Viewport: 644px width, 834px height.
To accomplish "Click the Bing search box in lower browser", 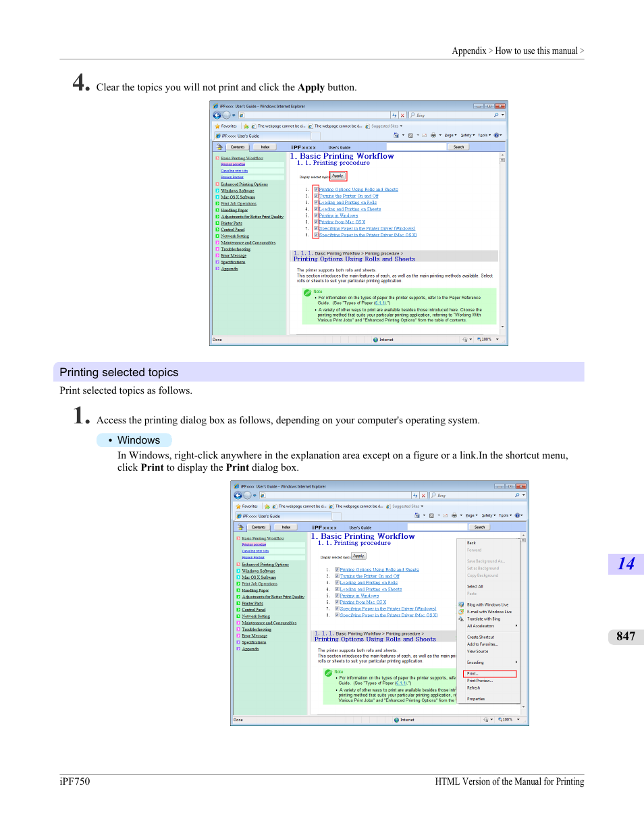I will click(472, 496).
